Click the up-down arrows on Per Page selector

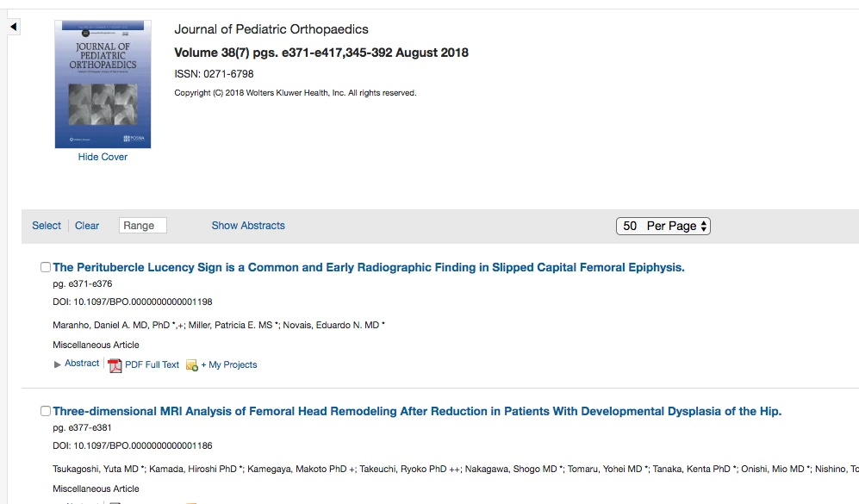tap(703, 227)
